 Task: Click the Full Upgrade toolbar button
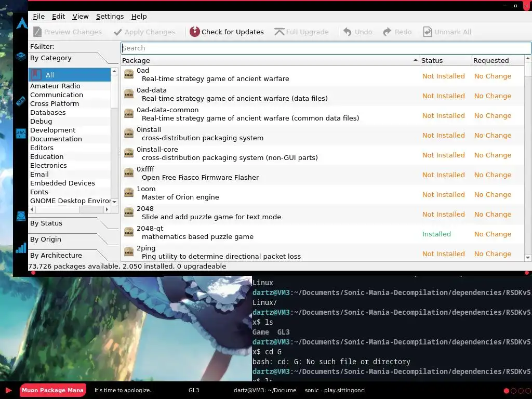(301, 32)
